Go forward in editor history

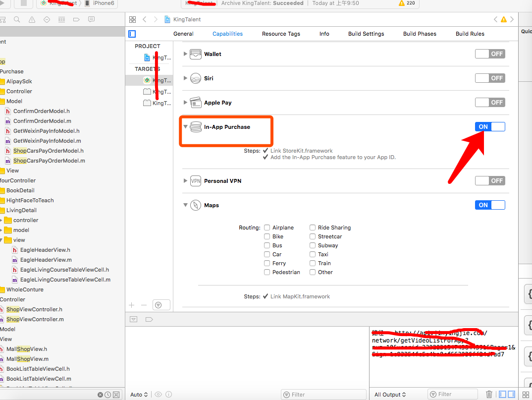point(156,19)
